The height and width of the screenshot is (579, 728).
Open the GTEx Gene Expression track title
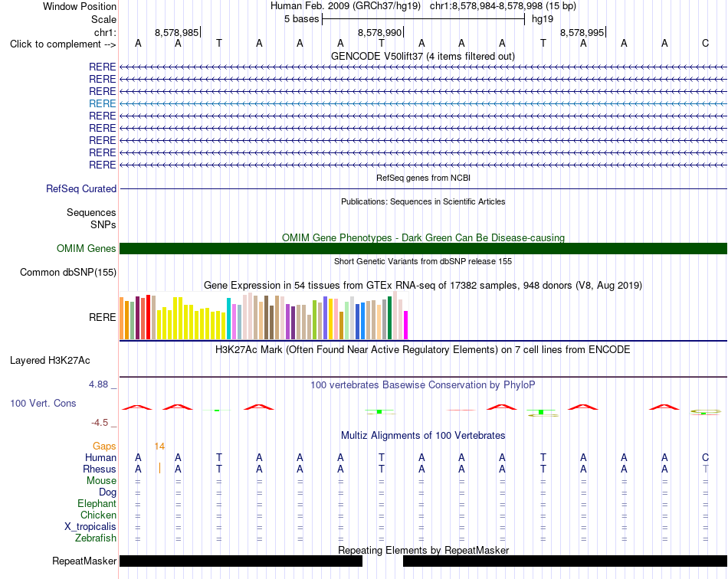(423, 286)
